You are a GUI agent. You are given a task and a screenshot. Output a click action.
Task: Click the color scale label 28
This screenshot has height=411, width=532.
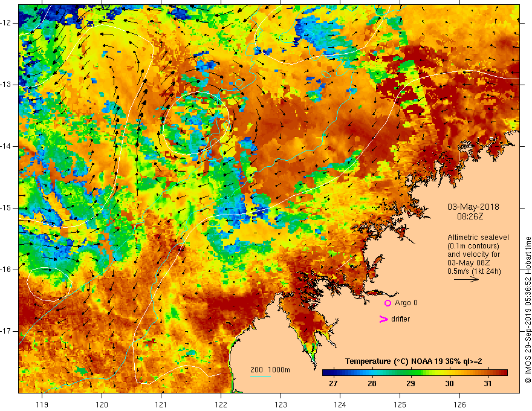tap(372, 384)
